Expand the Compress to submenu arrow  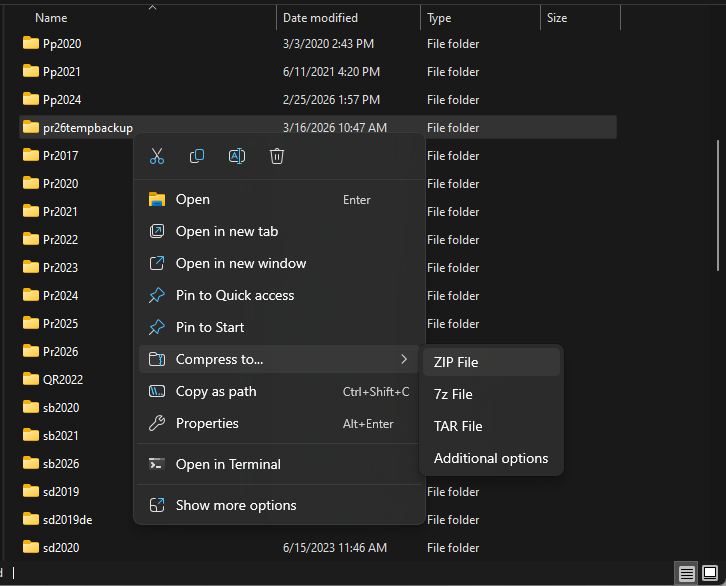pyautogui.click(x=404, y=359)
